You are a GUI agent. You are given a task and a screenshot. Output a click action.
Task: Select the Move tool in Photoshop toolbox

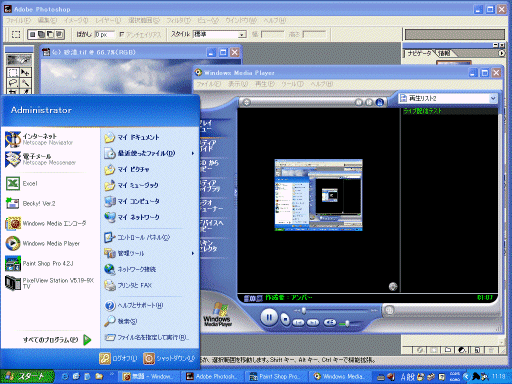tap(25, 72)
